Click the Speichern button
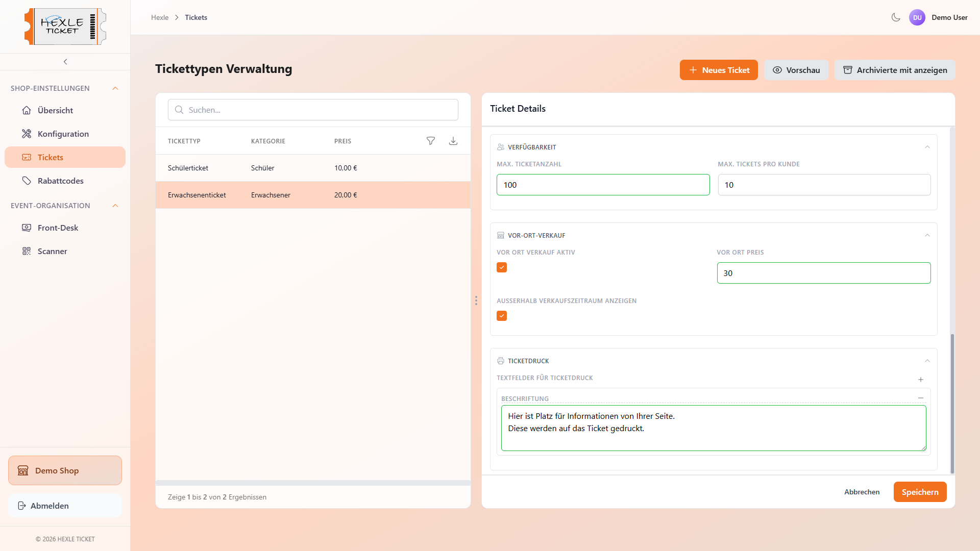Image resolution: width=980 pixels, height=551 pixels. tap(920, 492)
